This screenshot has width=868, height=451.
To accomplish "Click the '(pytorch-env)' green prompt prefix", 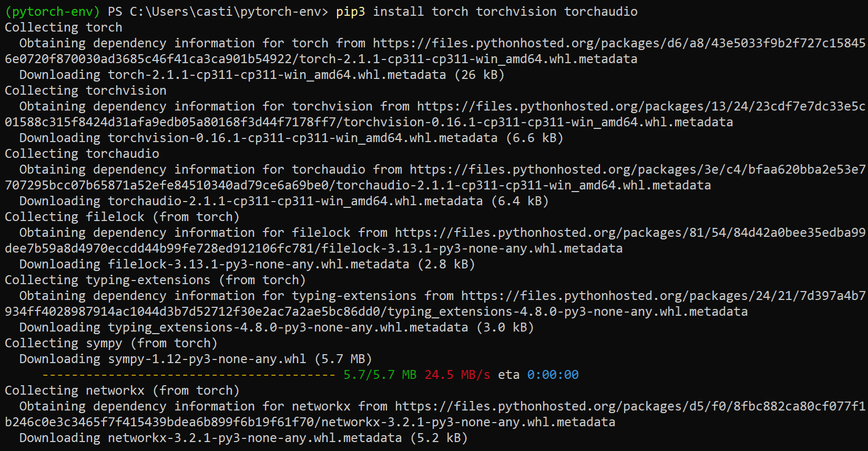I will pos(52,12).
